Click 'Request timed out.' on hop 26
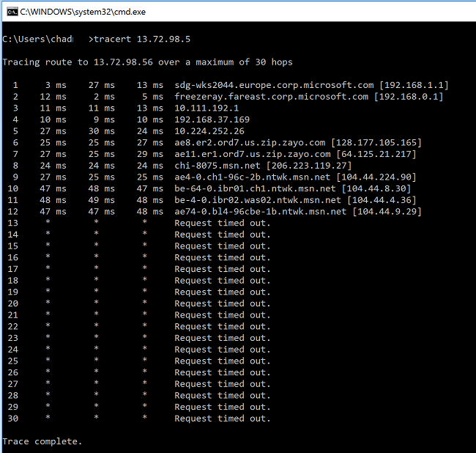The height and width of the screenshot is (453, 476). click(222, 373)
